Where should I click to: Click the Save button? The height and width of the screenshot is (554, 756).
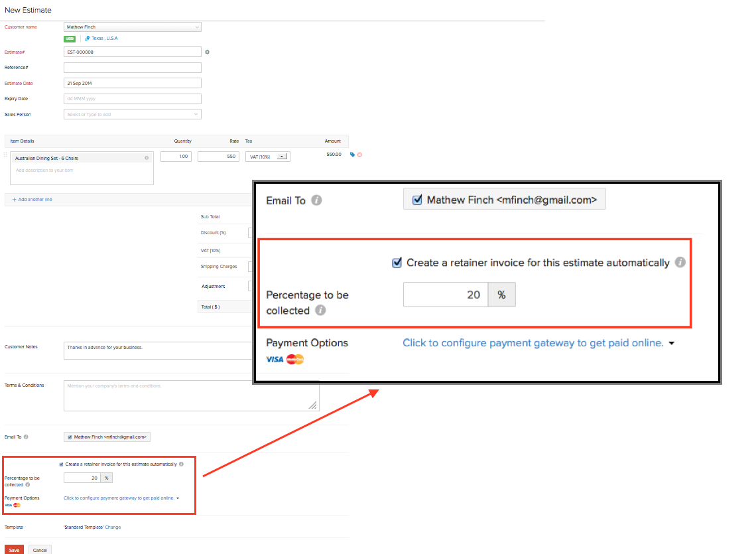(x=15, y=549)
